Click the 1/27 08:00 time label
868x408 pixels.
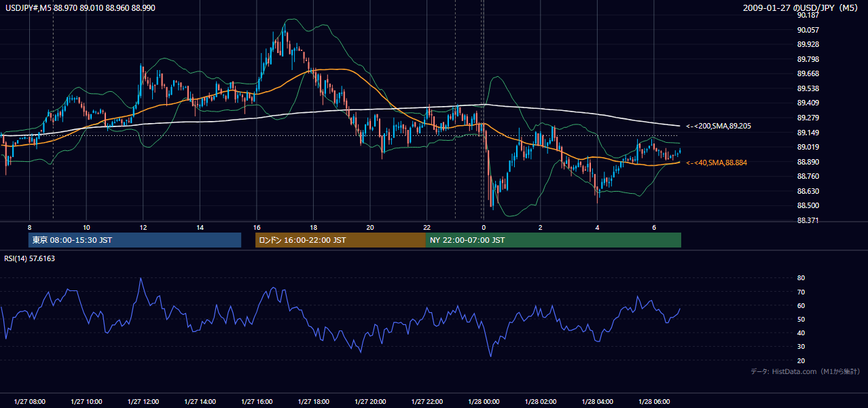coord(29,402)
